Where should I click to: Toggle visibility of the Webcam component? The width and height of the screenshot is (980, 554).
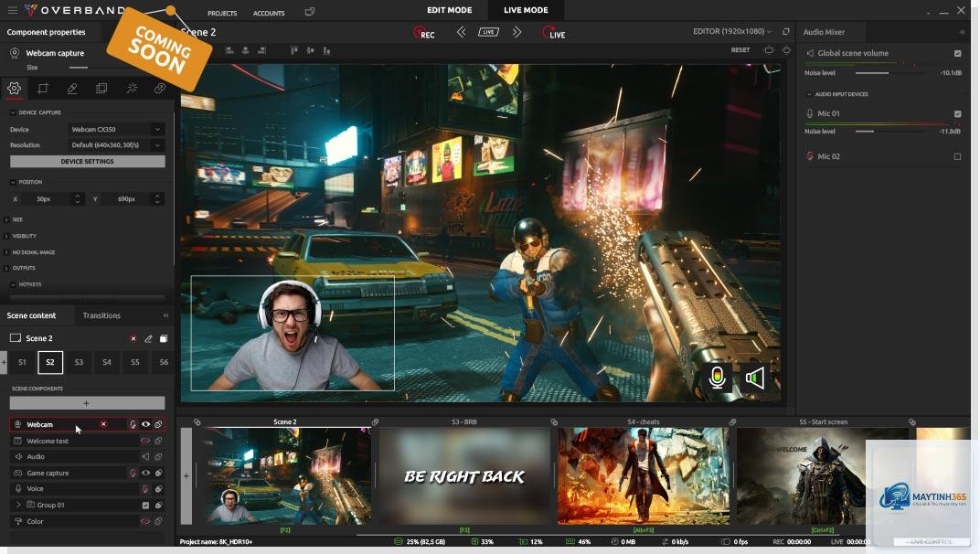[x=145, y=424]
